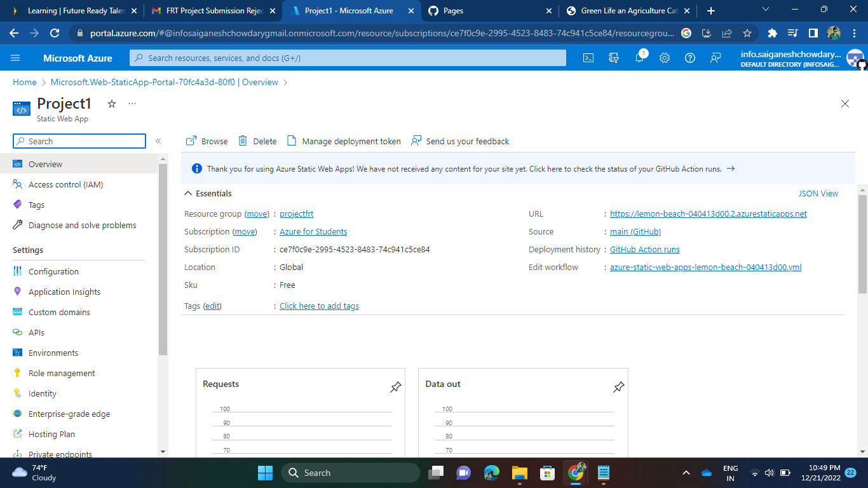Open Overview in the resource menu
This screenshot has height=488, width=868.
click(x=79, y=164)
